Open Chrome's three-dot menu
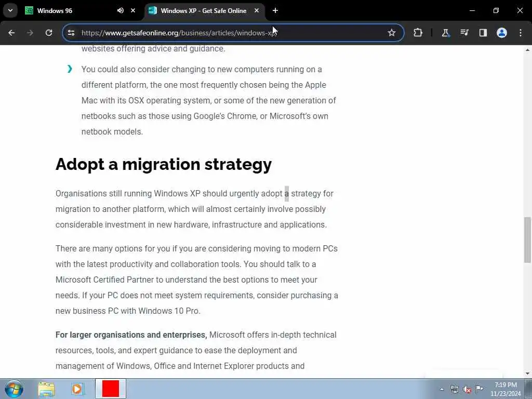 coord(521,33)
